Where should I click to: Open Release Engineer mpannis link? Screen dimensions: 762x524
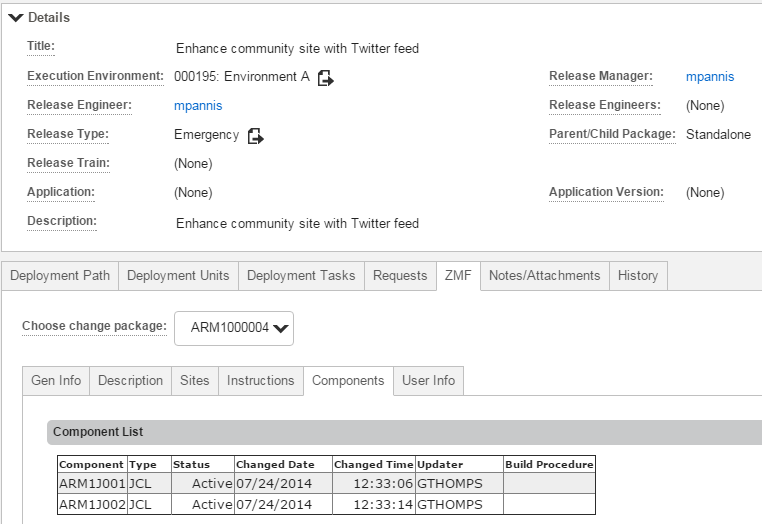pos(198,106)
